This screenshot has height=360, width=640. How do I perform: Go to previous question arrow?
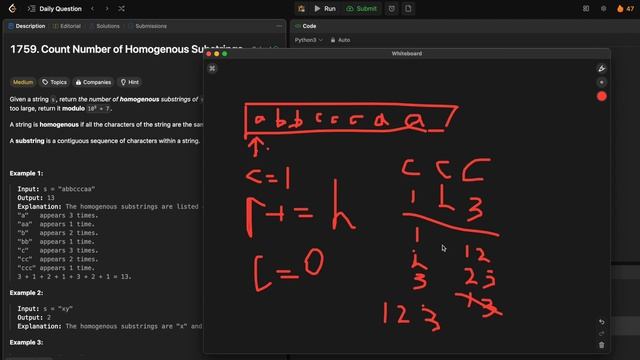click(x=92, y=9)
